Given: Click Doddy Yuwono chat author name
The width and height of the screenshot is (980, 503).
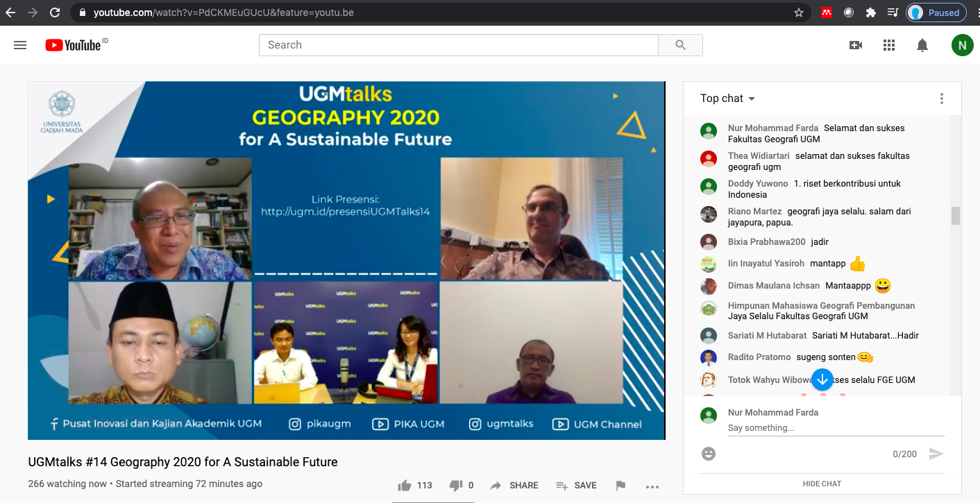Looking at the screenshot, I should point(758,184).
